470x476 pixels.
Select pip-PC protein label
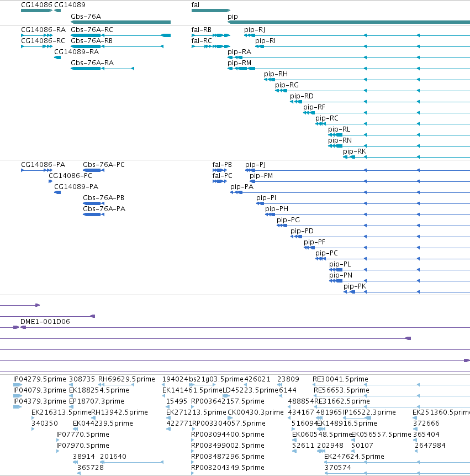click(326, 254)
